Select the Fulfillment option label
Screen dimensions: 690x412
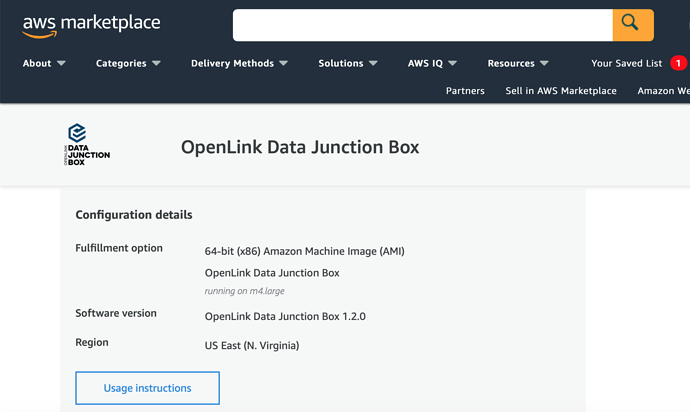[119, 248]
